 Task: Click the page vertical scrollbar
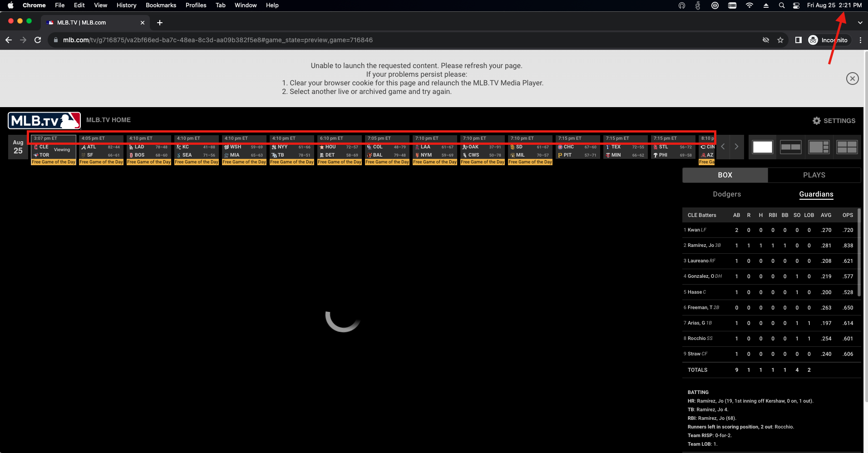866,227
